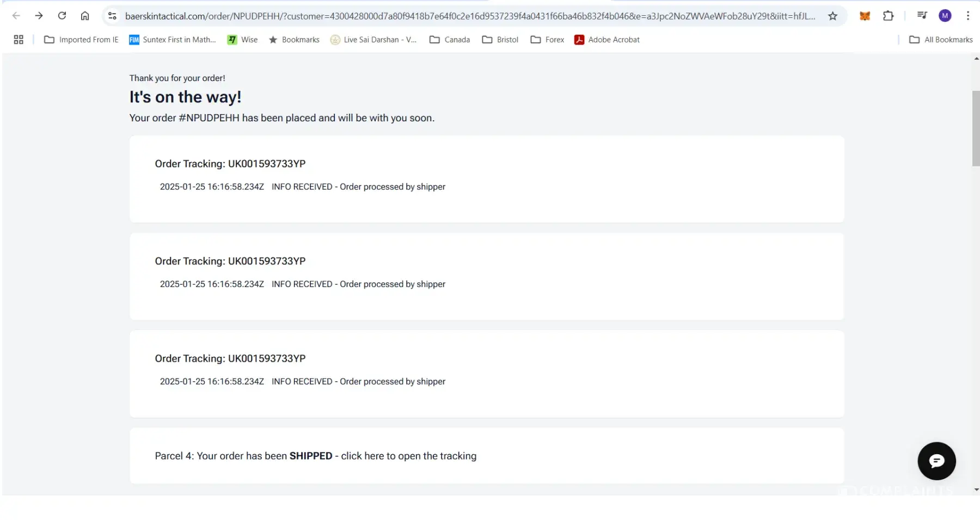Open the extensions puzzle menu
This screenshot has width=980, height=520.
point(888,16)
